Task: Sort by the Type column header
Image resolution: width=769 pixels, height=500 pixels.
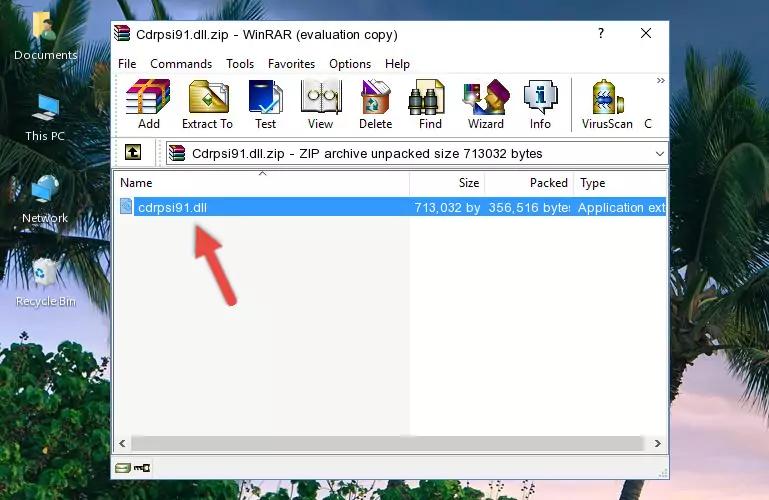Action: coord(620,183)
